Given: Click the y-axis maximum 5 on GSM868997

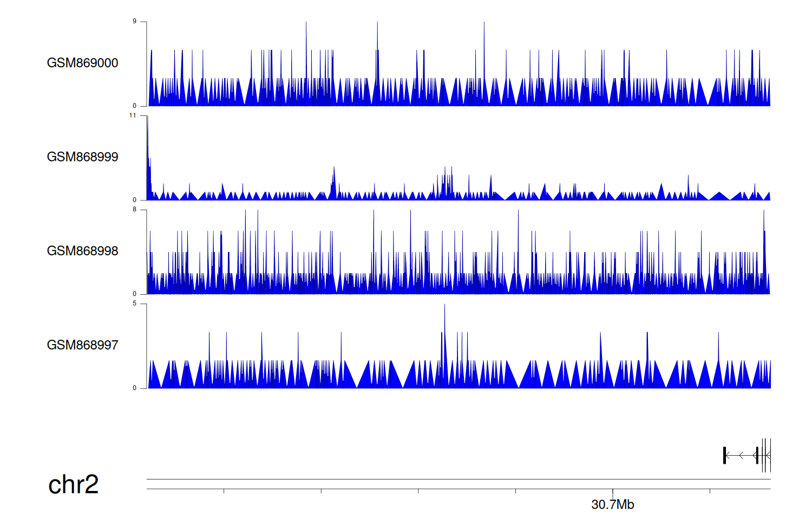Looking at the screenshot, I should [134, 303].
